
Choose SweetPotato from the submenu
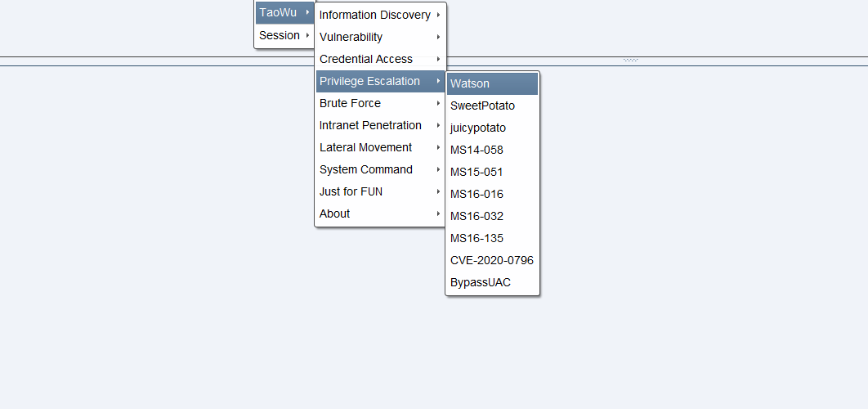pyautogui.click(x=492, y=106)
